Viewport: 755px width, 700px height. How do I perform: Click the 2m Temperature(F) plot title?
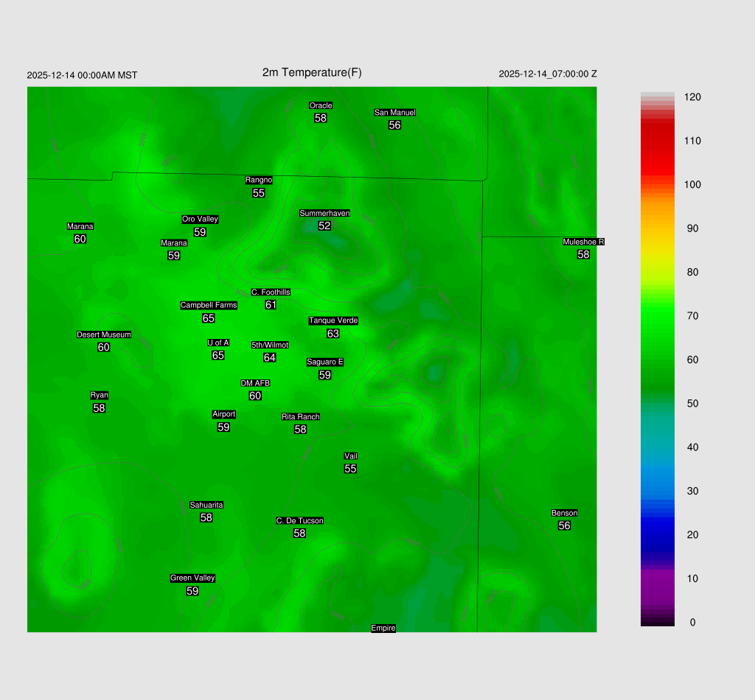(312, 73)
